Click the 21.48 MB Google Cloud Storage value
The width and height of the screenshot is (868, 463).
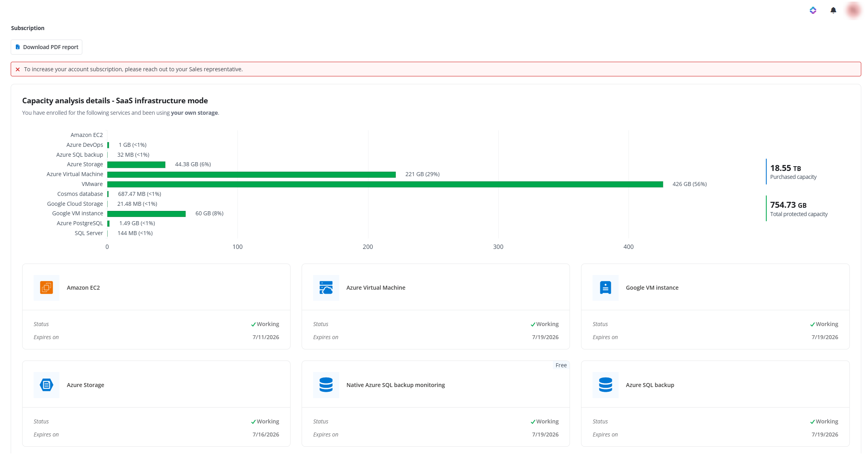point(137,204)
